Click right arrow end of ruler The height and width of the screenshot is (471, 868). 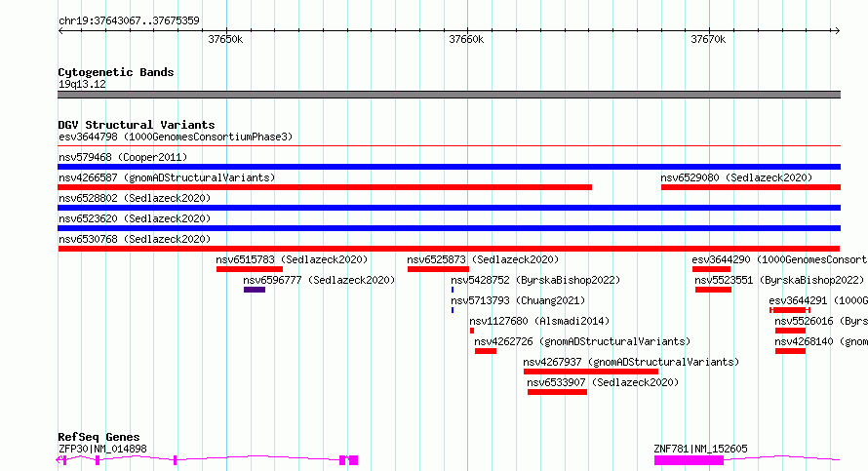pos(838,30)
